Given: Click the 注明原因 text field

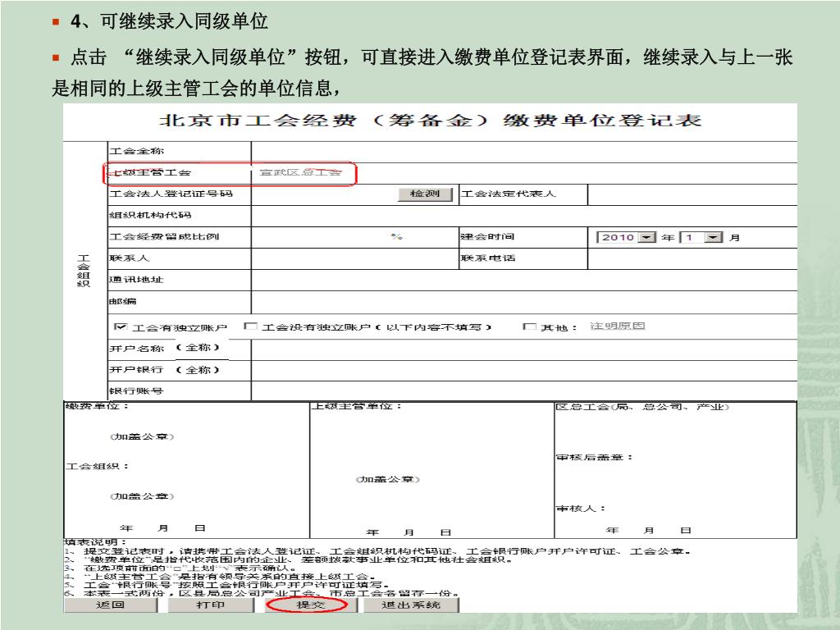Looking at the screenshot, I should [617, 326].
